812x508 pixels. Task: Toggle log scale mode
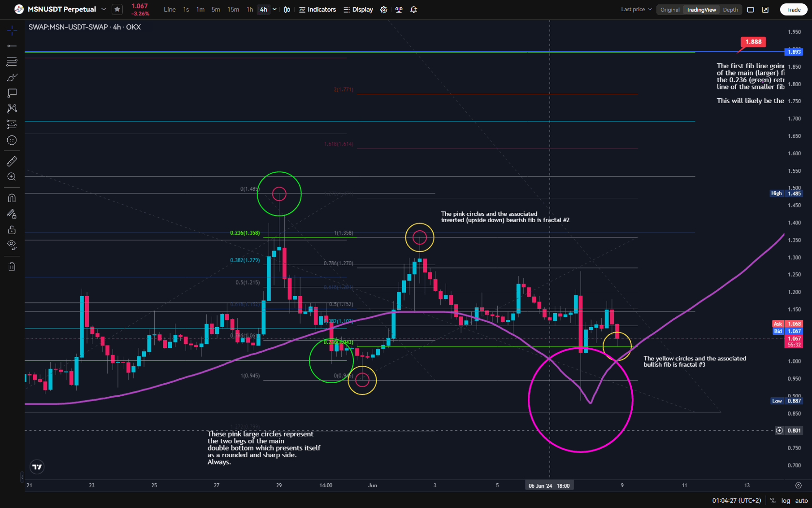pos(785,501)
